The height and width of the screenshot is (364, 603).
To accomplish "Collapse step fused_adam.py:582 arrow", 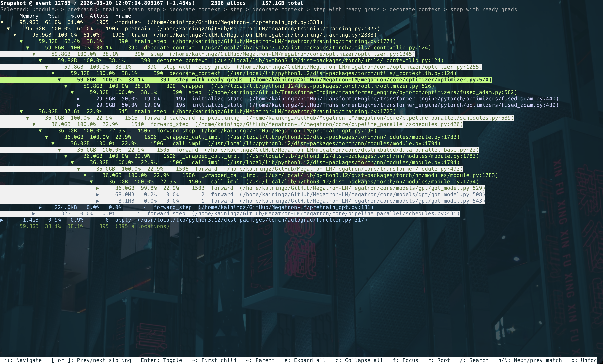I will click(x=72, y=92).
